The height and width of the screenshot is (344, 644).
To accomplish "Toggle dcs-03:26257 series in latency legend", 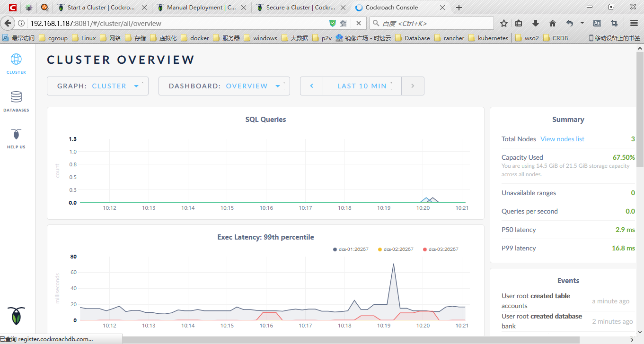I will click(x=440, y=249).
